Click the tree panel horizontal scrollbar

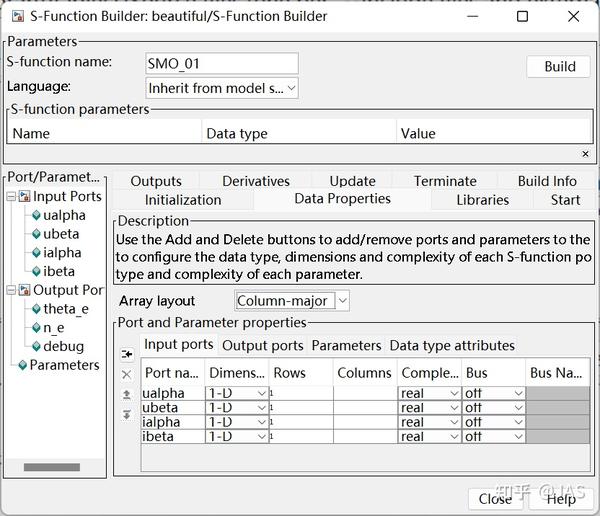(x=52, y=467)
